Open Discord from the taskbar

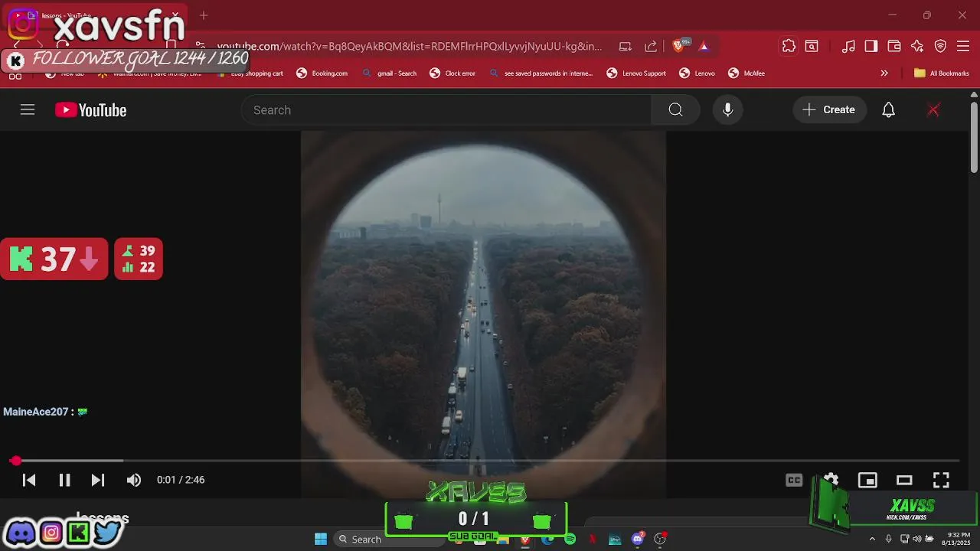pyautogui.click(x=638, y=539)
